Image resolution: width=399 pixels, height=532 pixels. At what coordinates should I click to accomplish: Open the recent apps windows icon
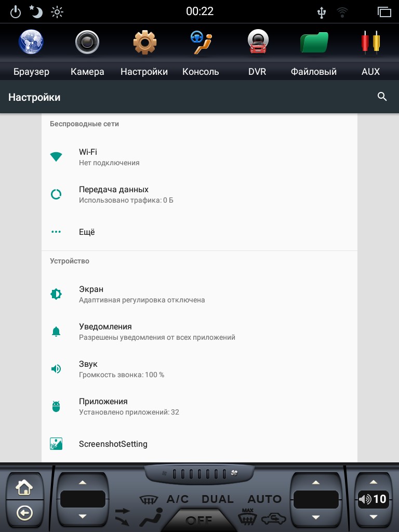click(x=384, y=12)
